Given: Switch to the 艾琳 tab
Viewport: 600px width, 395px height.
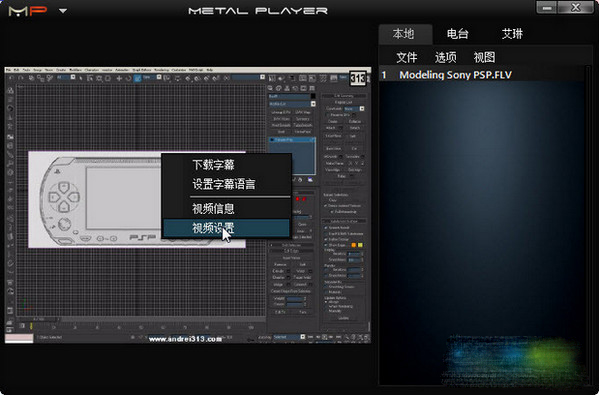Looking at the screenshot, I should 512,34.
